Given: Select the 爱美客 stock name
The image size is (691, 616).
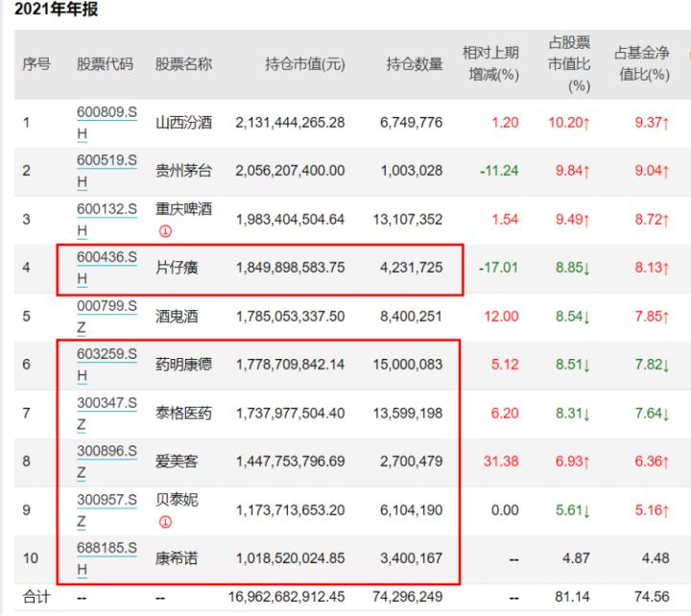Looking at the screenshot, I should pos(177,462).
